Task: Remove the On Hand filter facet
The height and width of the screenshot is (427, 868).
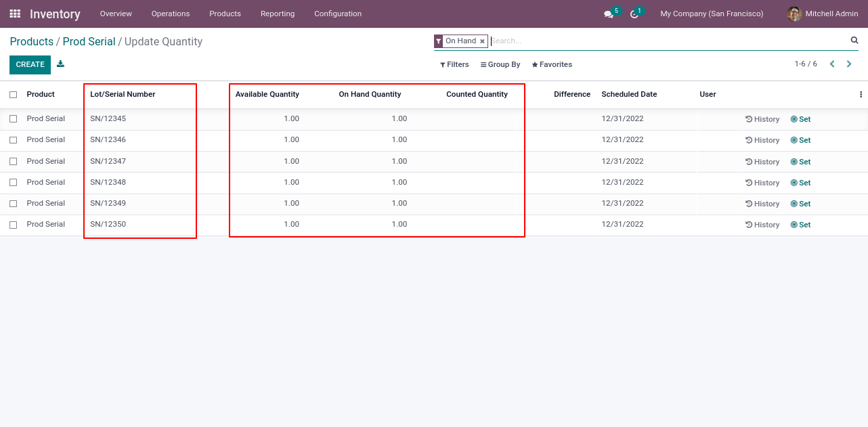Action: 482,41
